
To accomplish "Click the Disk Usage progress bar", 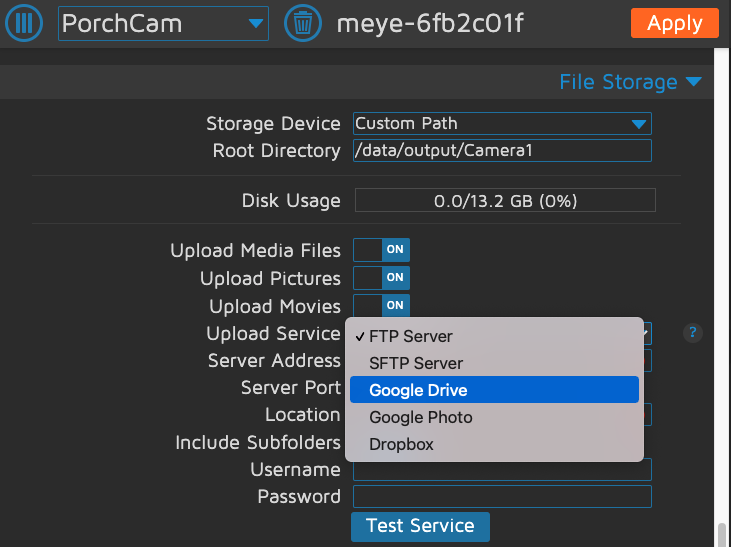I will (505, 201).
